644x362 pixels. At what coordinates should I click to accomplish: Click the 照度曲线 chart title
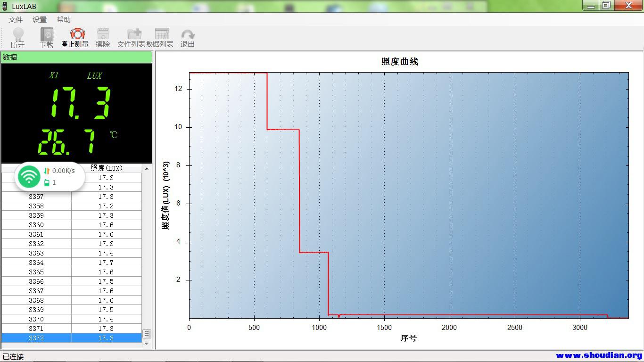(400, 61)
